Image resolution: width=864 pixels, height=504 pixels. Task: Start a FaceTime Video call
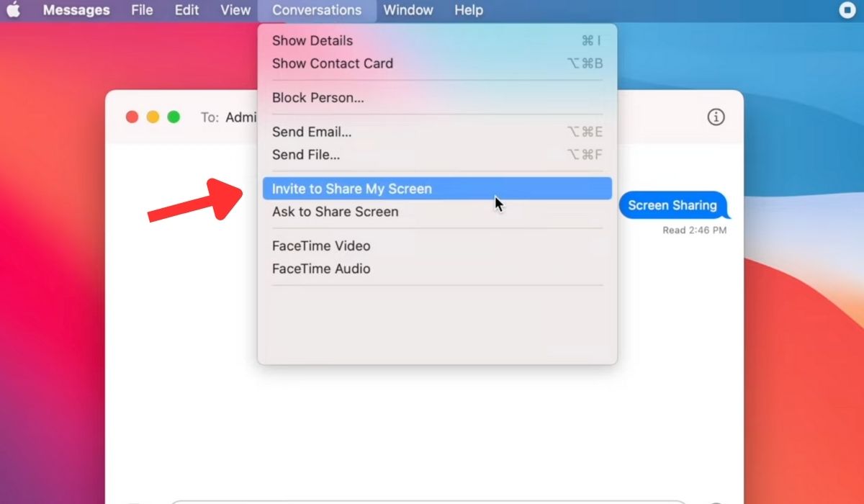pyautogui.click(x=321, y=246)
